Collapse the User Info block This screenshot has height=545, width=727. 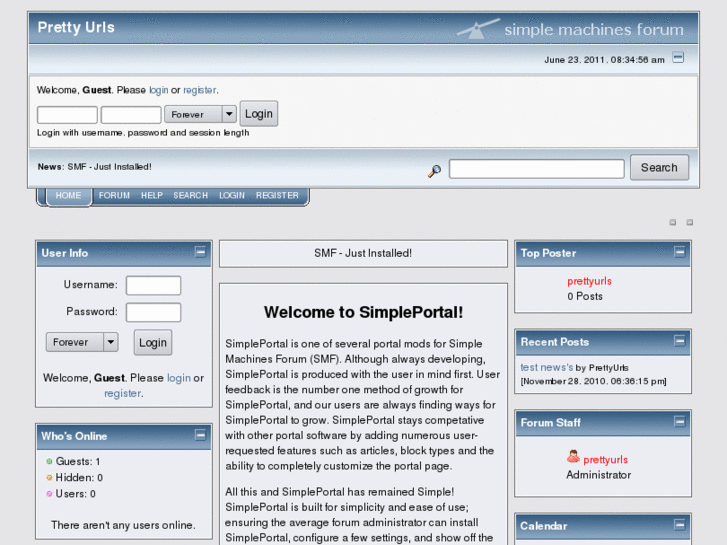(200, 252)
